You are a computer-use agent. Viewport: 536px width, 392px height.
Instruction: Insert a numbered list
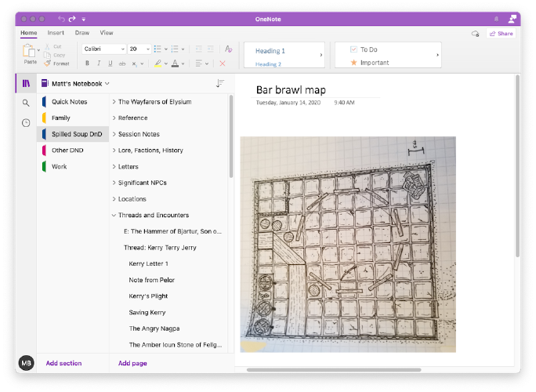175,49
